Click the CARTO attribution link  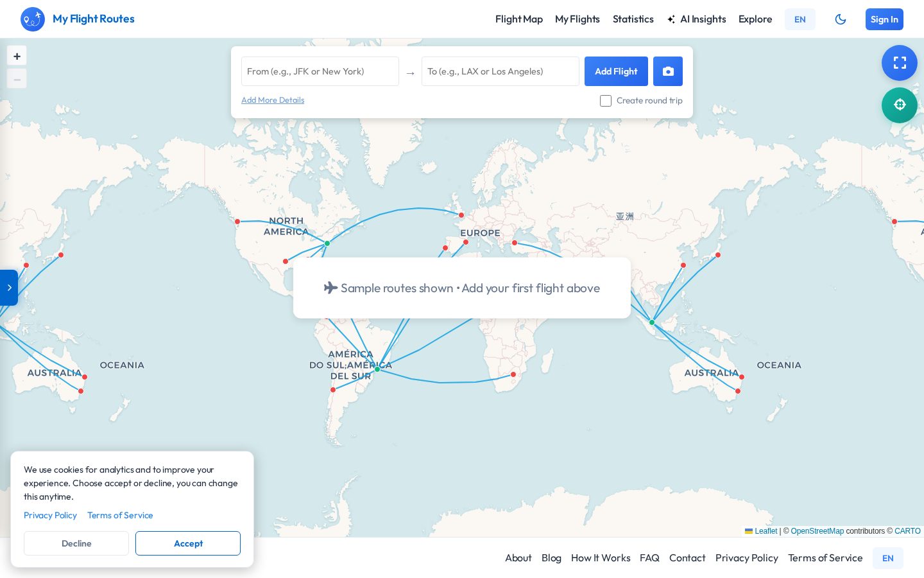pyautogui.click(x=907, y=531)
